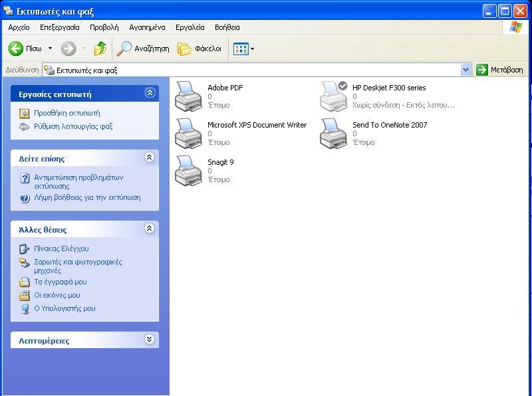Screen dimensions: 532x396
Task: Open the Προβολή menu
Action: 104,27
